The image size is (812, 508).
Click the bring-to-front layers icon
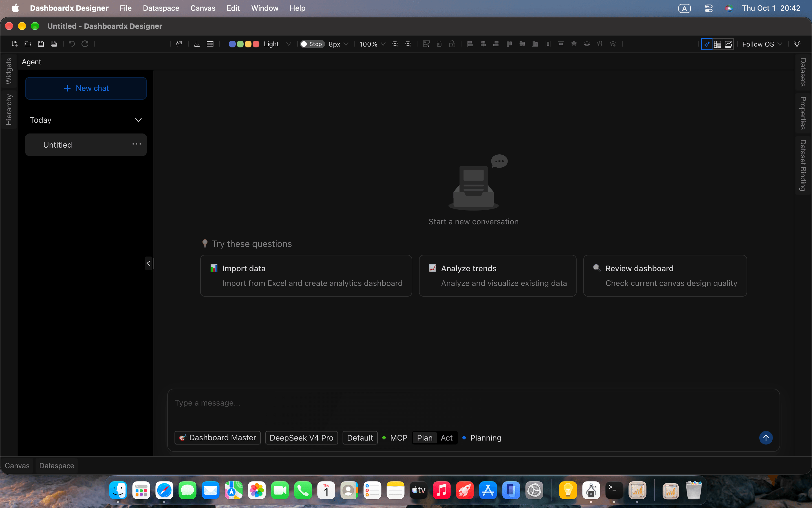pos(574,44)
